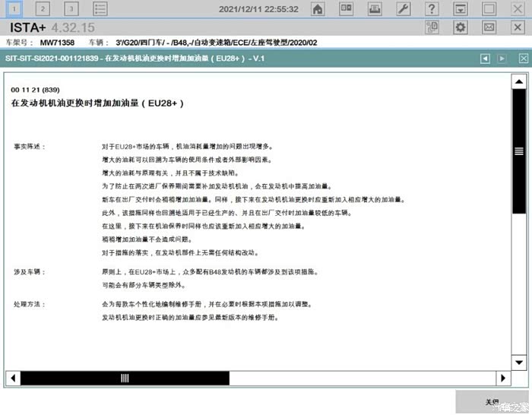Click the horizontal scrollbar left arrow
The image size is (532, 415).
(x=14, y=378)
